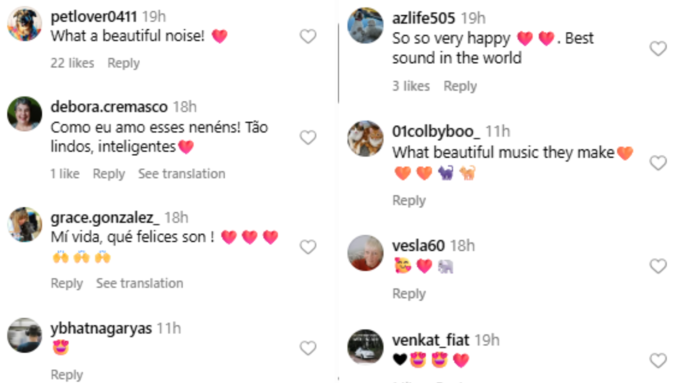680x383 pixels.
Task: Tap the heart beside 01colbyboo_'s comment
Action: 658,163
